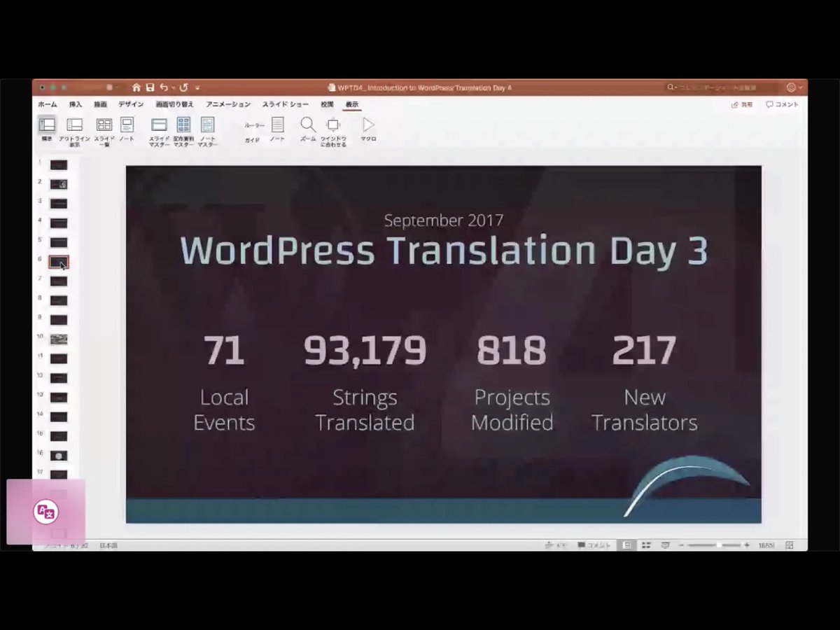This screenshot has width=840, height=630.
Task: Open Macros (マクロ) icon
Action: coord(368,125)
